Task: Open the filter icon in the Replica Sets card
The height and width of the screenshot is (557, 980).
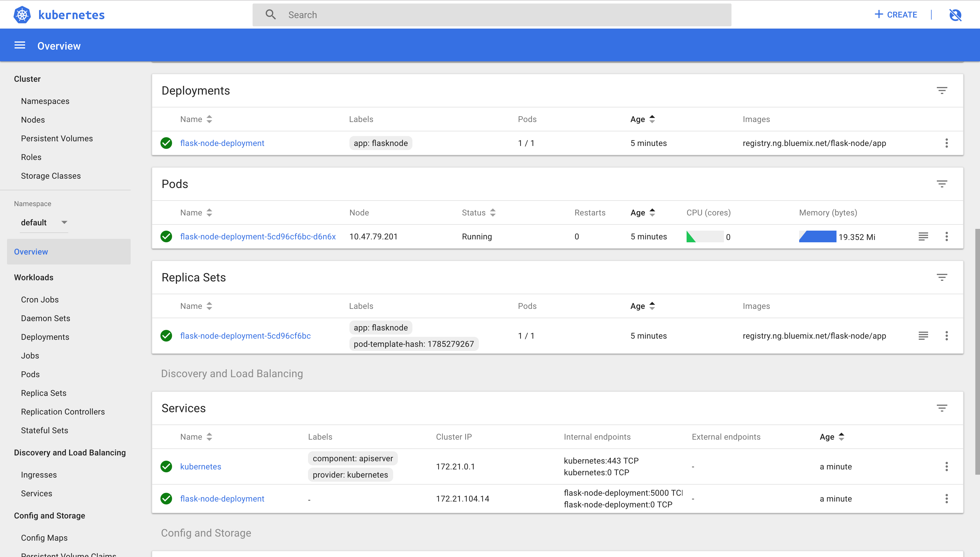Action: (x=942, y=277)
